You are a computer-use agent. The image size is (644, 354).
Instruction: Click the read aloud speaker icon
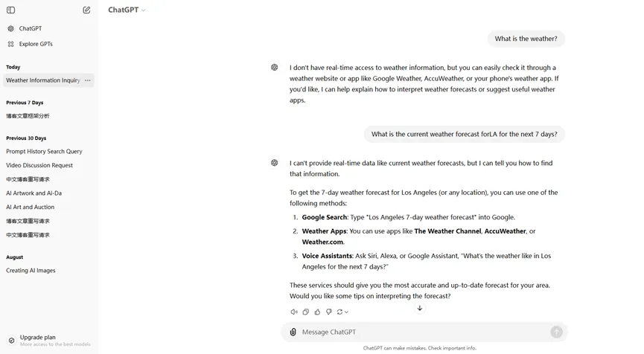tap(294, 312)
